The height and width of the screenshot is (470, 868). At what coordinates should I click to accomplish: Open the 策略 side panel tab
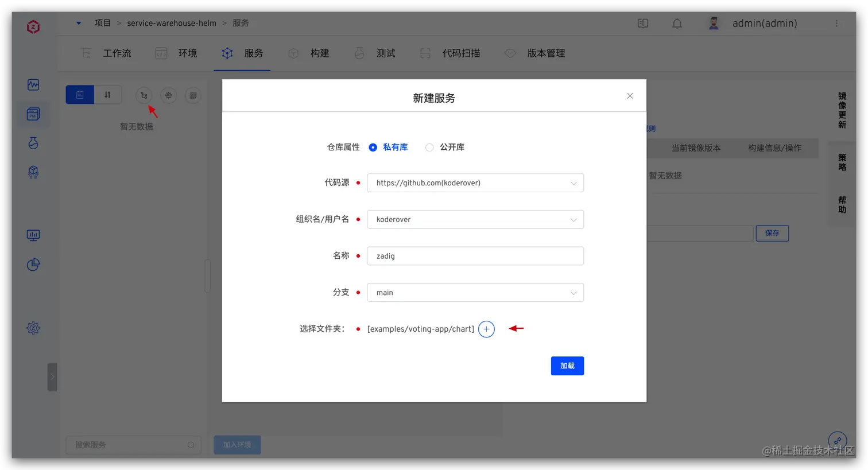842,162
